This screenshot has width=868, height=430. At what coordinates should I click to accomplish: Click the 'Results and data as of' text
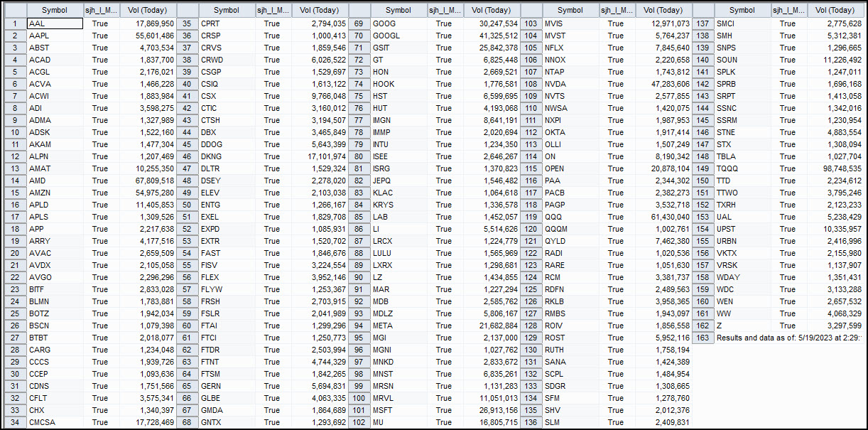pyautogui.click(x=788, y=338)
